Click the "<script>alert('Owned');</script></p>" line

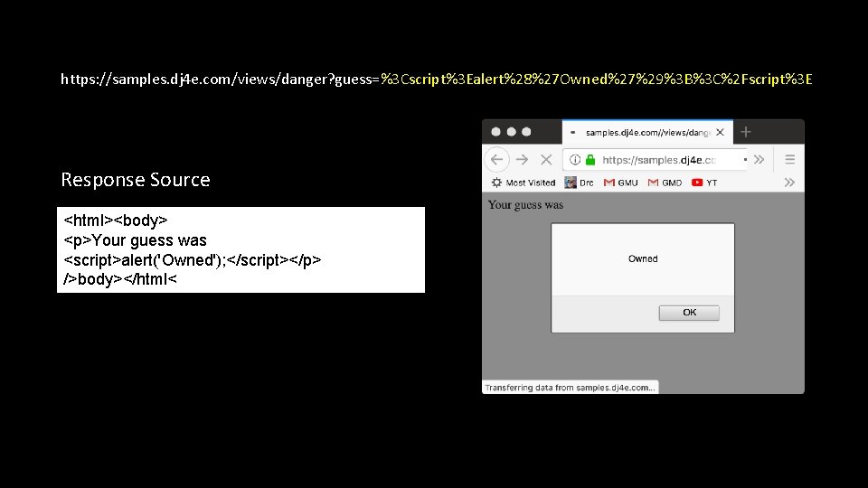pos(192,260)
